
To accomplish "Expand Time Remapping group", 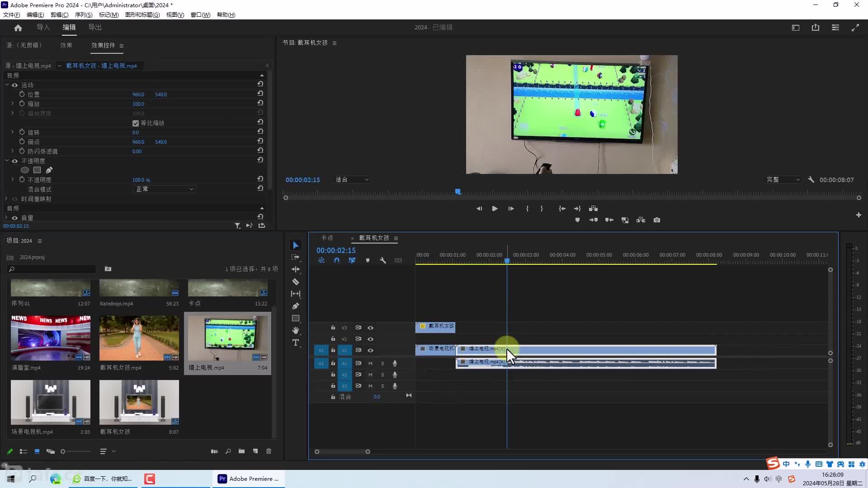I will point(6,198).
